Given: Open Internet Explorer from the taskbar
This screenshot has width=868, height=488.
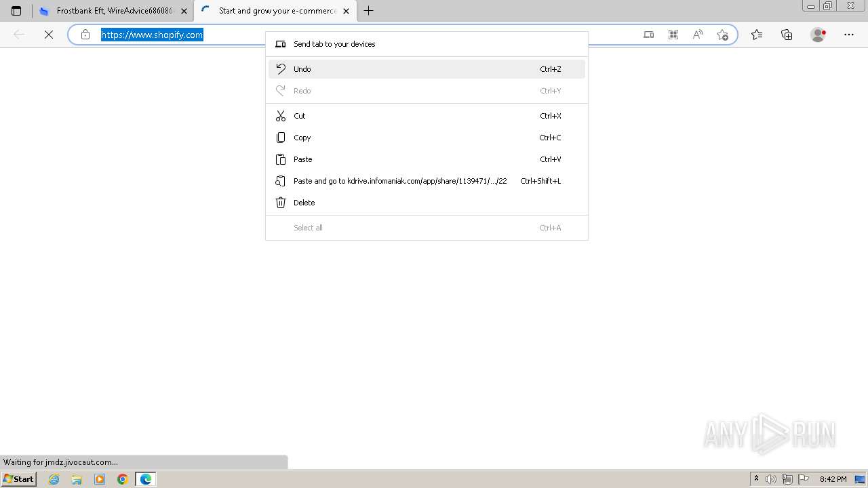Looking at the screenshot, I should click(x=54, y=479).
